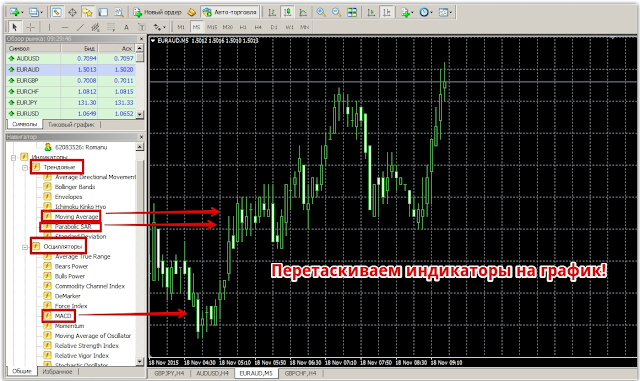Open the Data Window icon
This screenshot has width=640, height=381.
[72, 12]
